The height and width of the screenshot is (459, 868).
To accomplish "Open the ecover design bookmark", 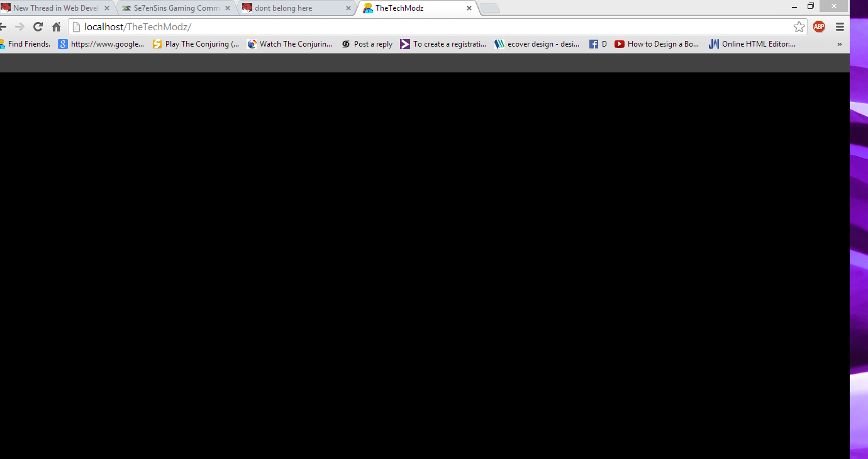I will (x=537, y=44).
